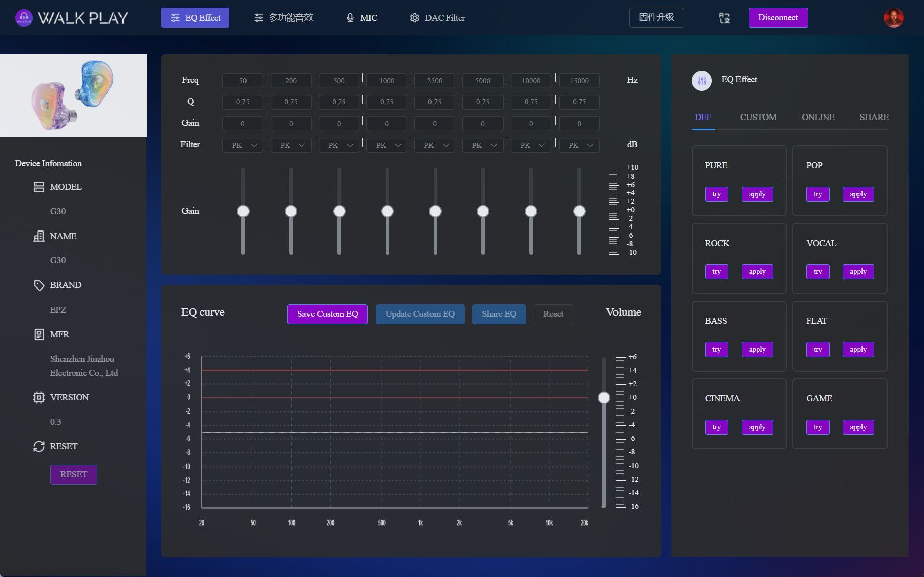Open the DAC Filter tab
This screenshot has width=924, height=577.
click(438, 18)
